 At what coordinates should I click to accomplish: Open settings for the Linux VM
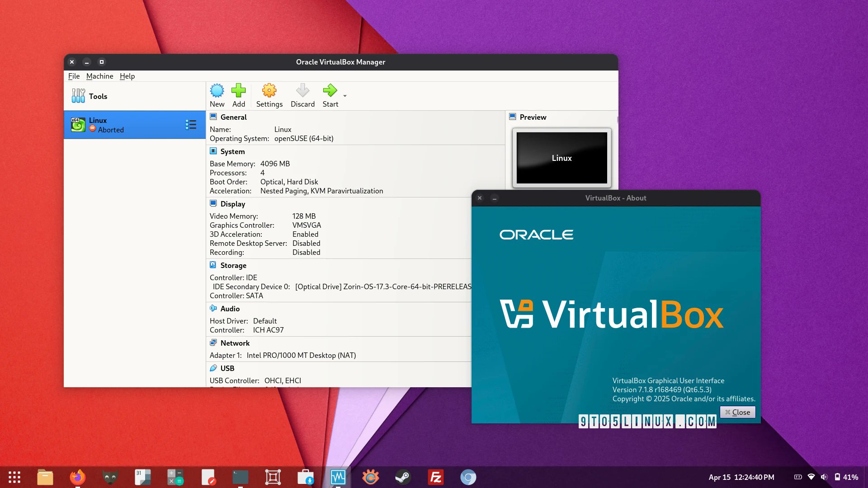tap(269, 94)
